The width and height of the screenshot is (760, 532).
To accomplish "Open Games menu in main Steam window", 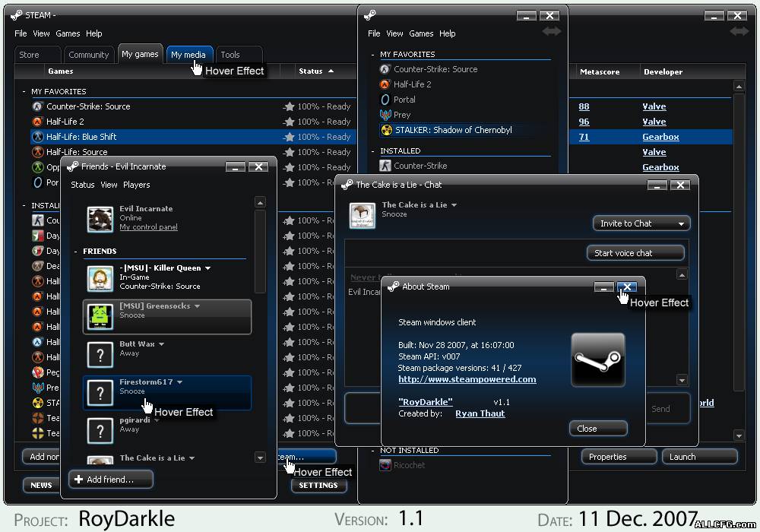I will pos(68,33).
